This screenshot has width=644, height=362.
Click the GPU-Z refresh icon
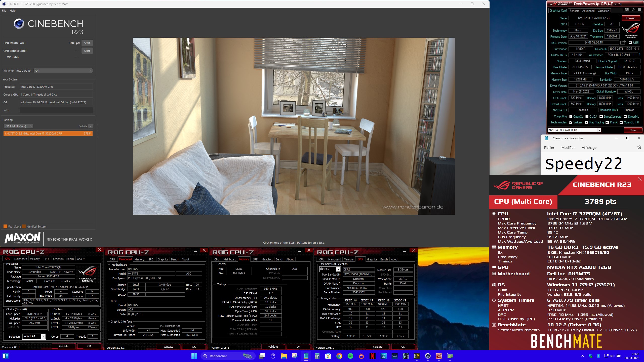(x=633, y=9)
